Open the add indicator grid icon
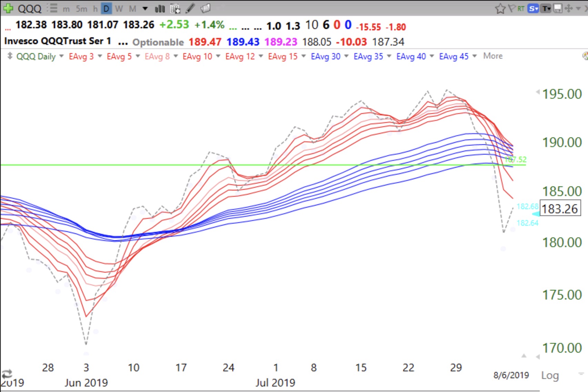The width and height of the screenshot is (588, 392). click(175, 9)
